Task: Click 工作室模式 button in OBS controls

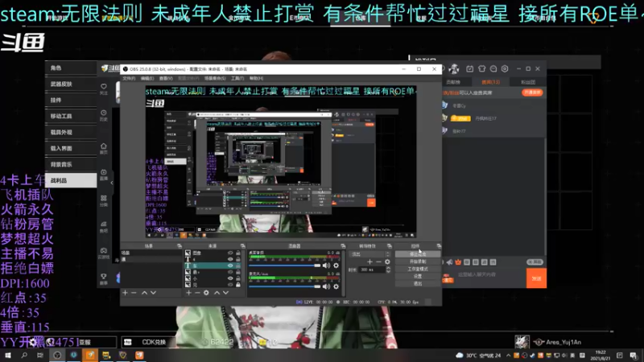Action: click(x=418, y=269)
